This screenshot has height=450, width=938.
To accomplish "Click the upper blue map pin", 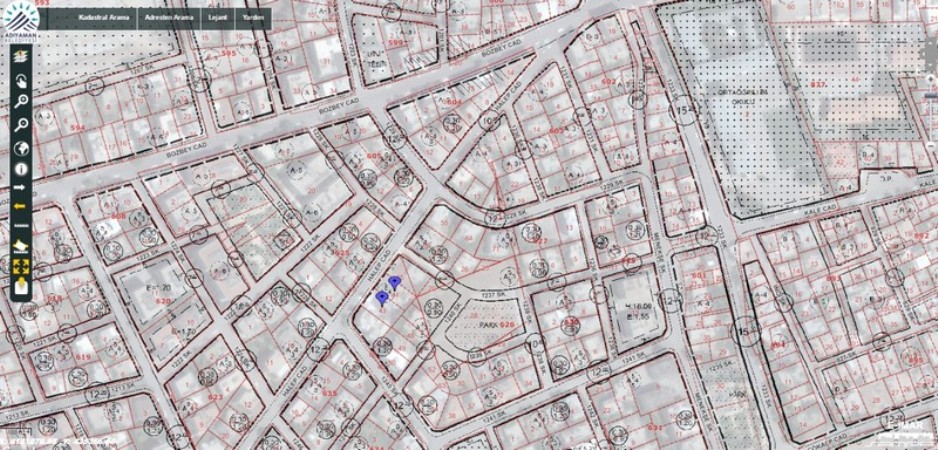I will pyautogui.click(x=395, y=283).
